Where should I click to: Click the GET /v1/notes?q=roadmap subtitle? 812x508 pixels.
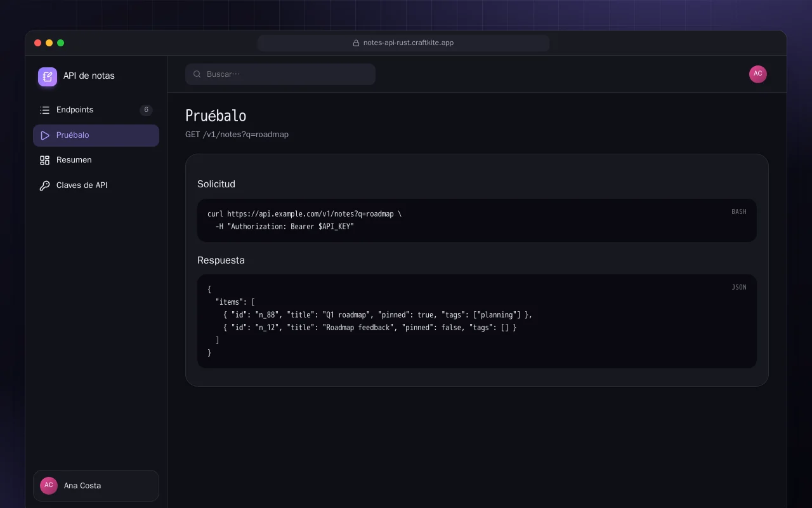237,135
